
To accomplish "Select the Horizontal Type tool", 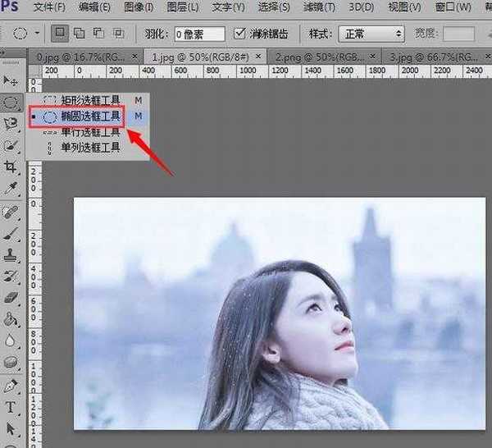I will coord(11,407).
